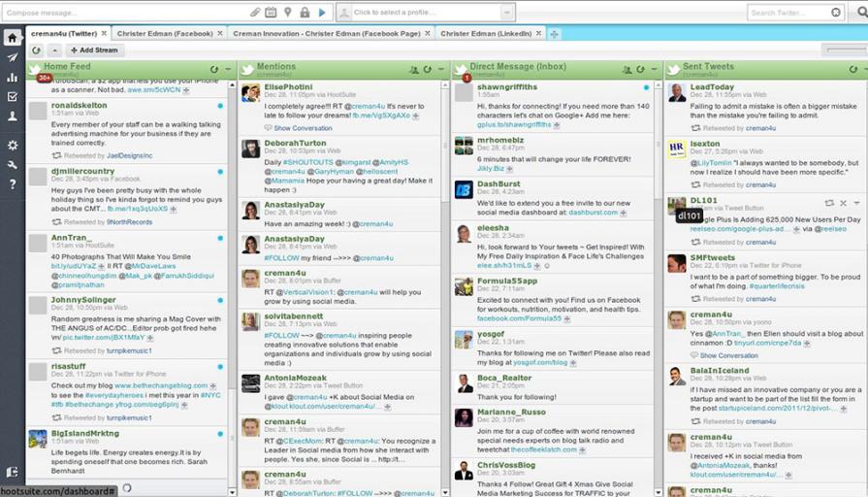
Task: Click Mentions scrollbar up arrow
Action: [445, 85]
